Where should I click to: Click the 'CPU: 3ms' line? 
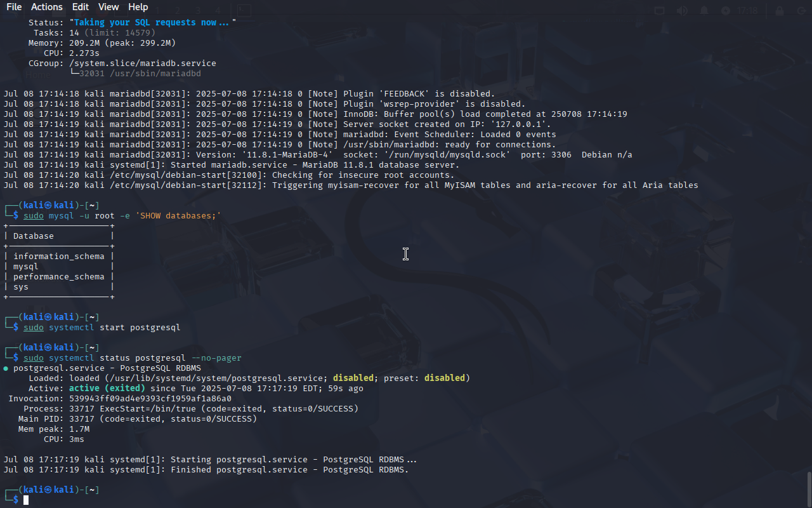[x=64, y=439]
